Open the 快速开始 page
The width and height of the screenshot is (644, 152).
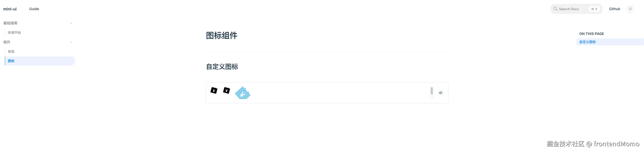pos(14,32)
